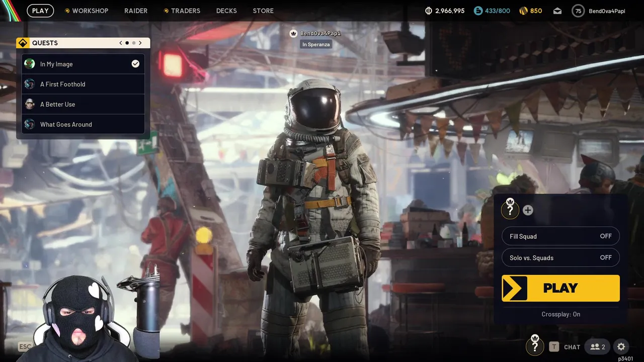Screen dimensions: 644x362
Task: Add a squad member with plus icon
Action: click(x=528, y=210)
